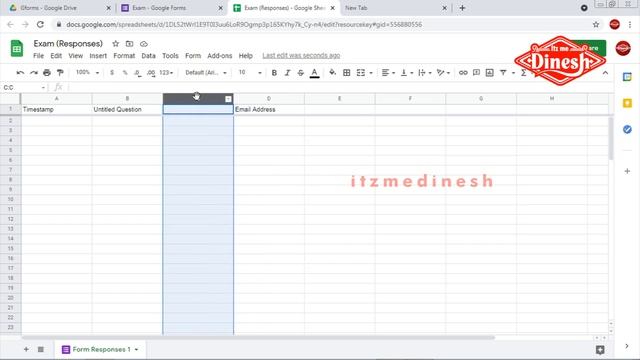The image size is (640, 360).
Task: Reload the browser page
Action: click(40, 24)
